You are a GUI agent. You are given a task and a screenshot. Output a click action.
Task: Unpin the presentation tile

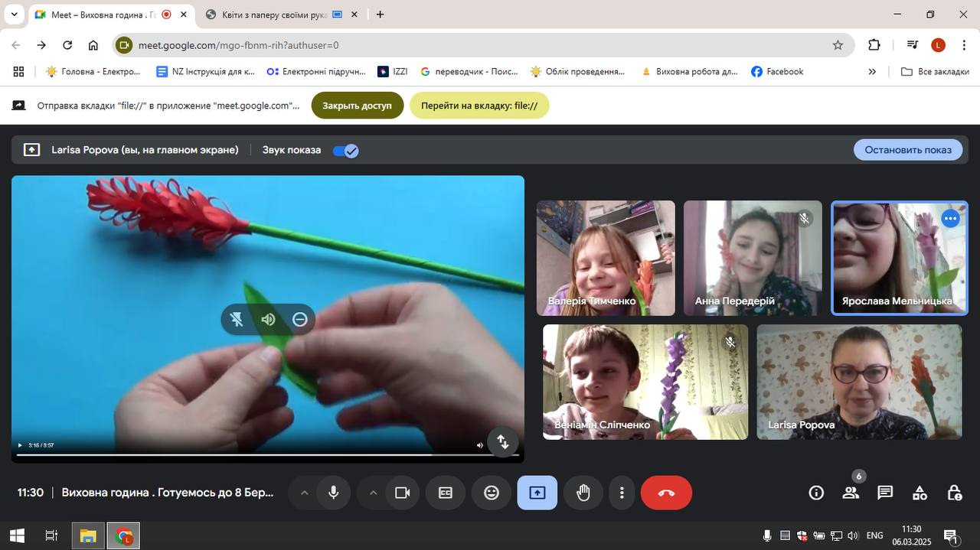click(237, 320)
